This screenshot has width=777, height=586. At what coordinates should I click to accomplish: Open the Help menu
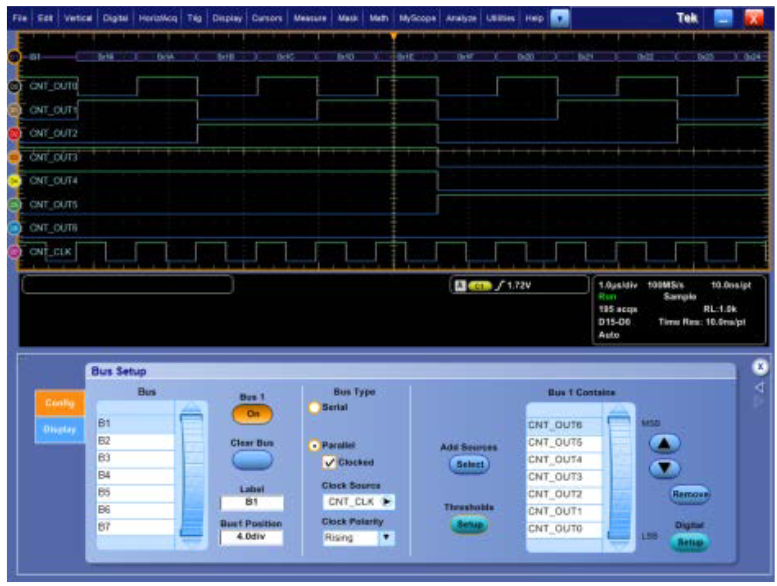(534, 18)
